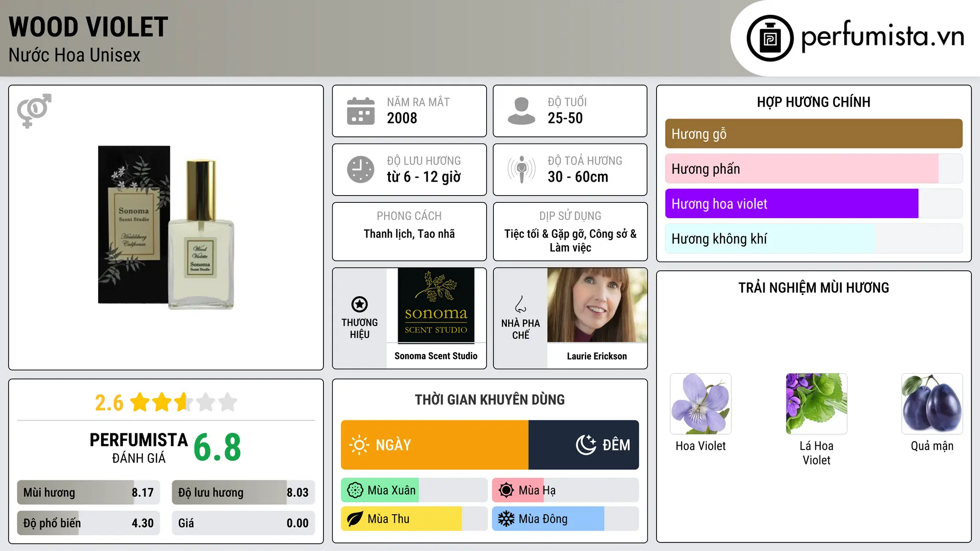Click the perfumista.vn perfume bottle logo icon
Image resolution: width=980 pixels, height=551 pixels.
tap(770, 38)
